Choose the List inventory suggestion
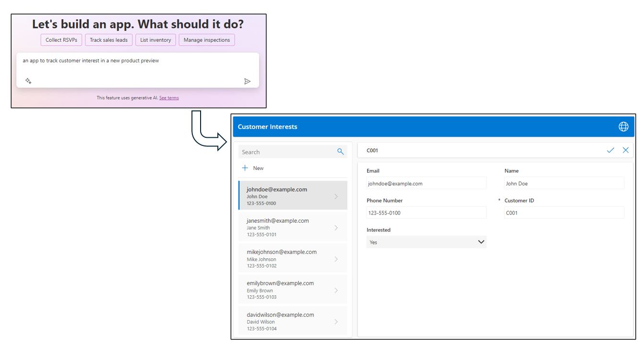The height and width of the screenshot is (350, 644). click(x=155, y=40)
